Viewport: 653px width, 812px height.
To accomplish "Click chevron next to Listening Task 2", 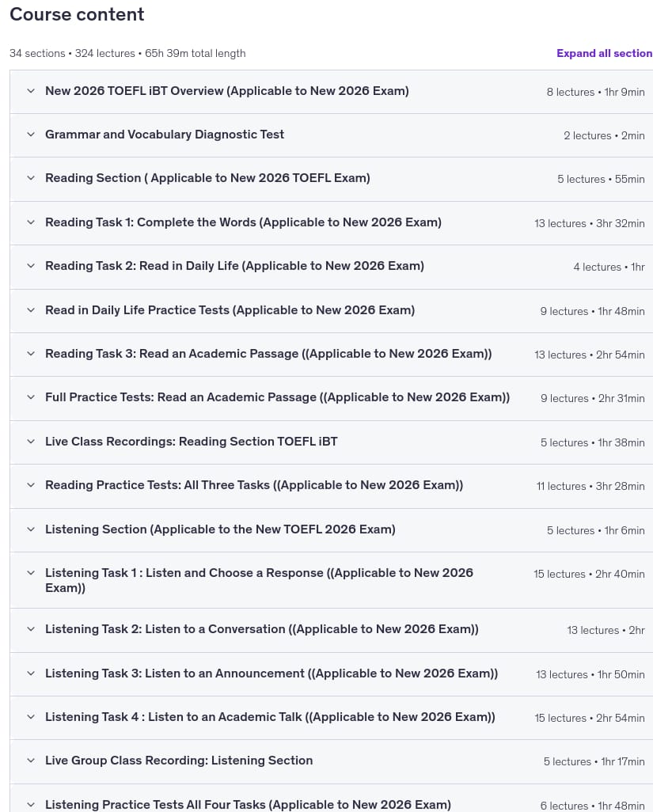I will click(x=31, y=629).
